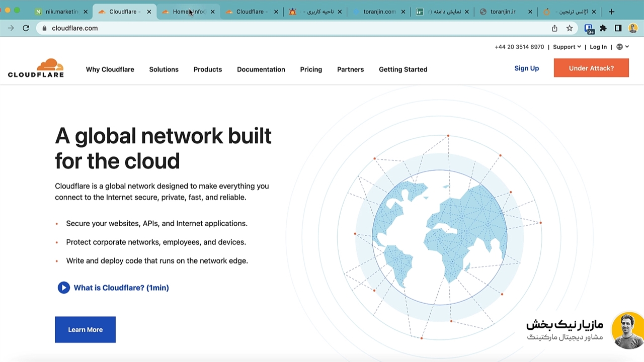The width and height of the screenshot is (644, 362).
Task: Click the play icon beside What is Cloudflare
Action: pyautogui.click(x=63, y=288)
